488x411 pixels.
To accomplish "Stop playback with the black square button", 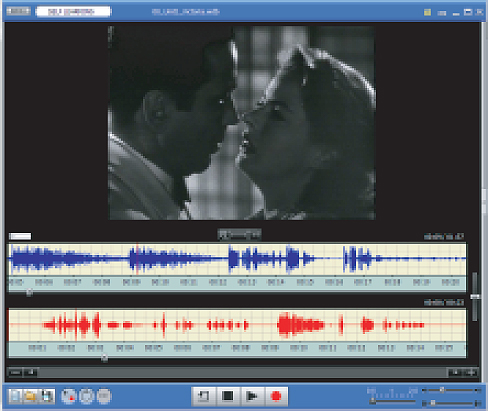I will click(x=228, y=396).
